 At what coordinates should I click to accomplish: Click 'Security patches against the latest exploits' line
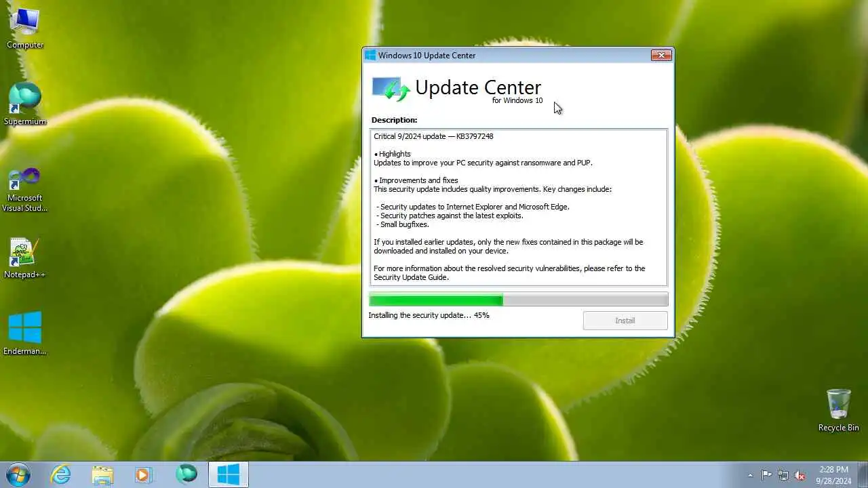tap(450, 216)
